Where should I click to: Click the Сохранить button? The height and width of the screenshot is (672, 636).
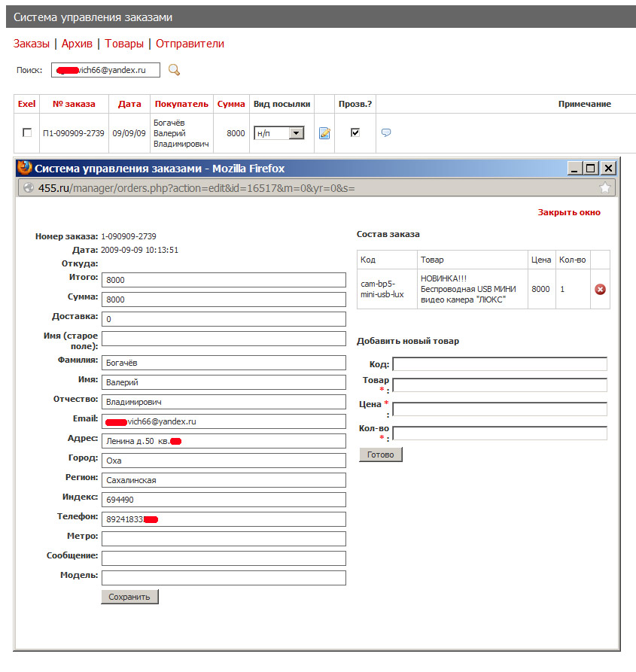(129, 597)
